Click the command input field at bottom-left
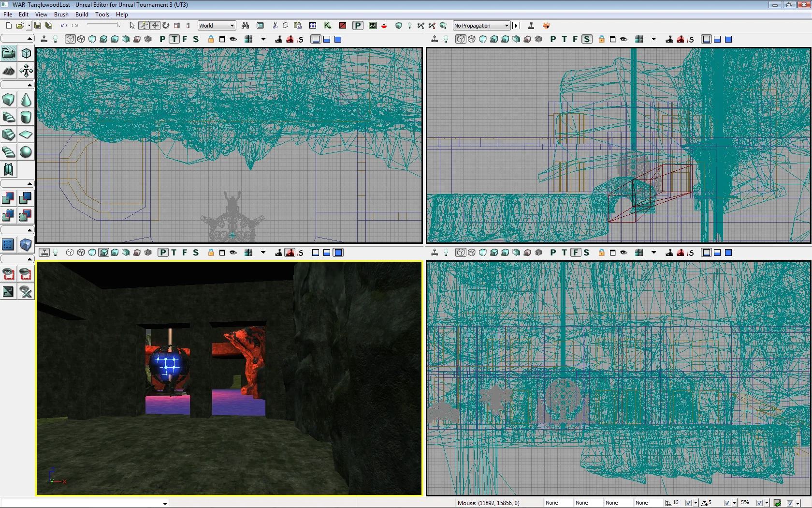The image size is (812, 508). point(85,503)
